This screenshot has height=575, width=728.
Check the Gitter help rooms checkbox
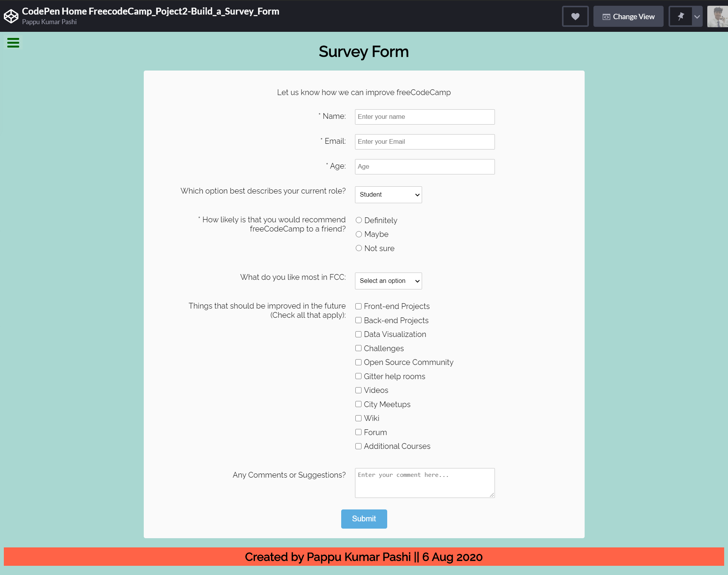pos(358,376)
